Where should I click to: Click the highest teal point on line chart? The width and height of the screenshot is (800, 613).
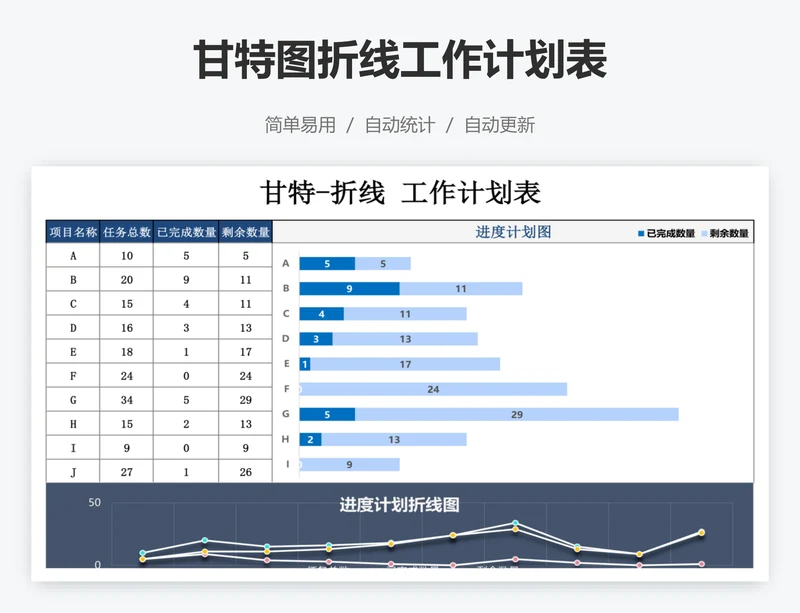[515, 523]
